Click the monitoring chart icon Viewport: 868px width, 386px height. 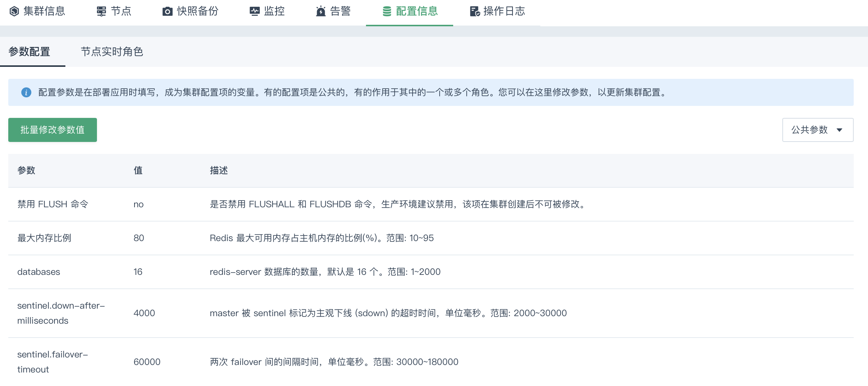coord(255,11)
